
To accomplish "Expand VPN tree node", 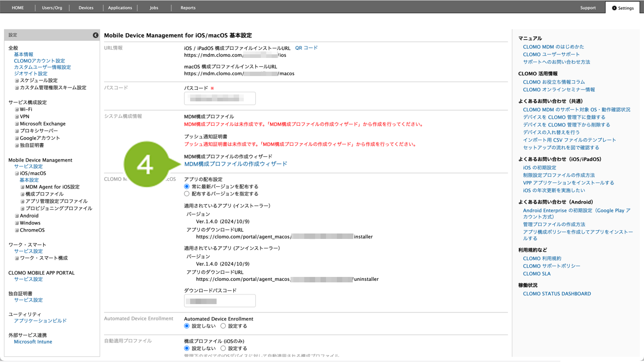I will pos(17,117).
